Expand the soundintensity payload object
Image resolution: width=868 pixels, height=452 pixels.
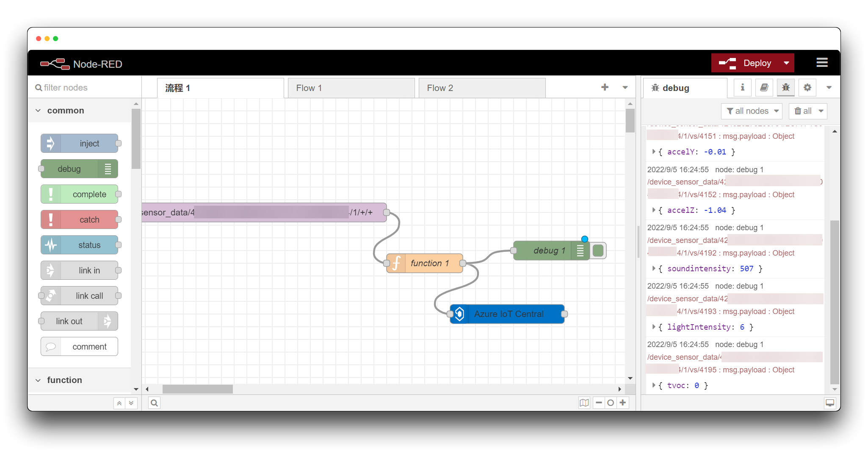[654, 268]
